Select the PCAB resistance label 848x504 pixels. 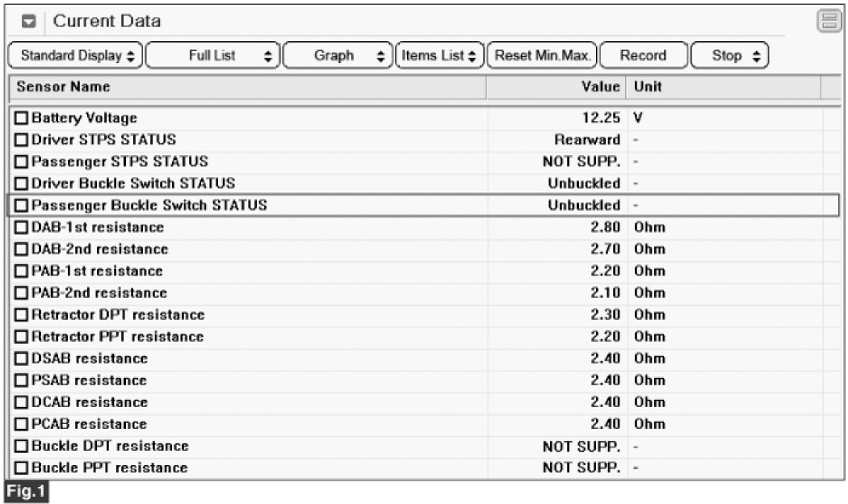pyautogui.click(x=89, y=424)
